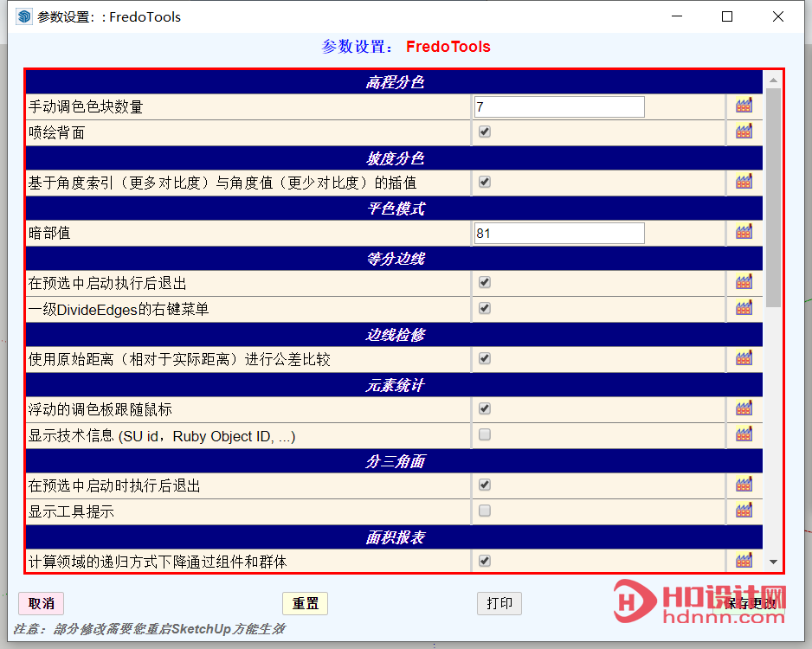The image size is (812, 649).
Task: Click the 显示技术信息 (SU id, Ruby Object ID) label
Action: point(162,436)
